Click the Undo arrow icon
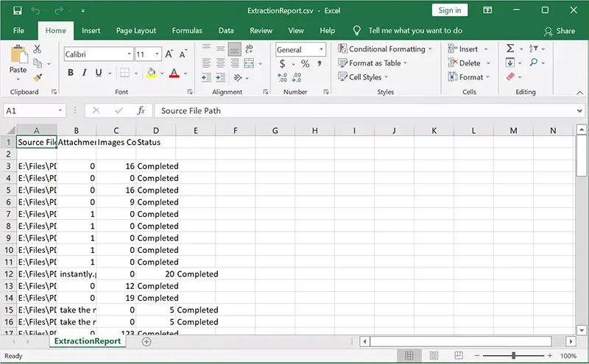 [x=35, y=10]
